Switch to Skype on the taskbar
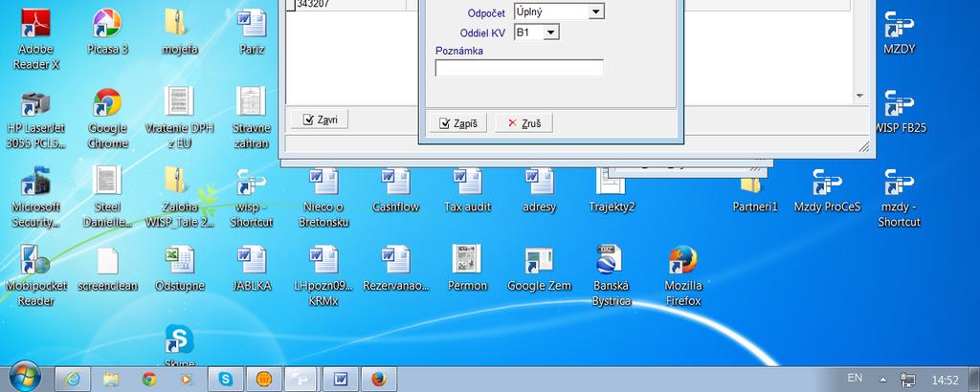Image resolution: width=980 pixels, height=392 pixels. click(225, 379)
